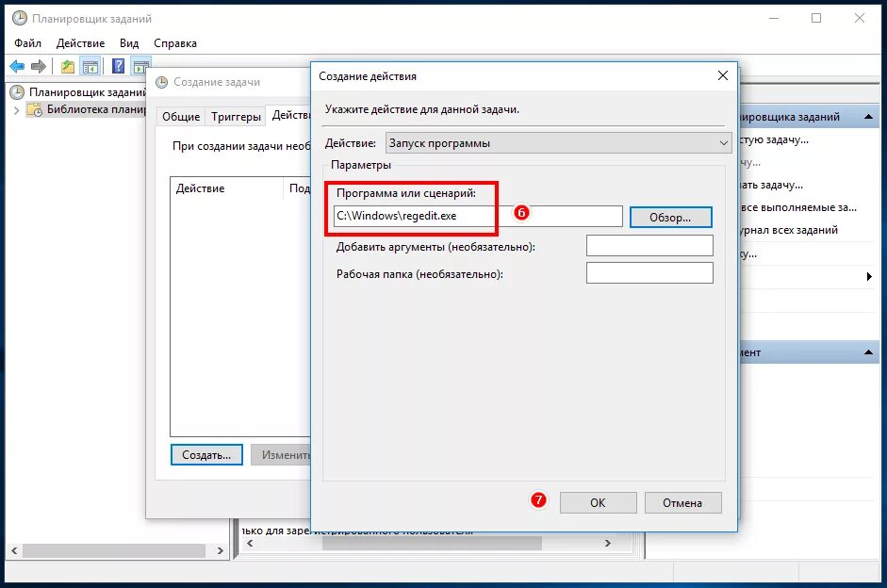The width and height of the screenshot is (887, 588).
Task: Collapse the lower actions pane section arrow
Action: pos(868,352)
